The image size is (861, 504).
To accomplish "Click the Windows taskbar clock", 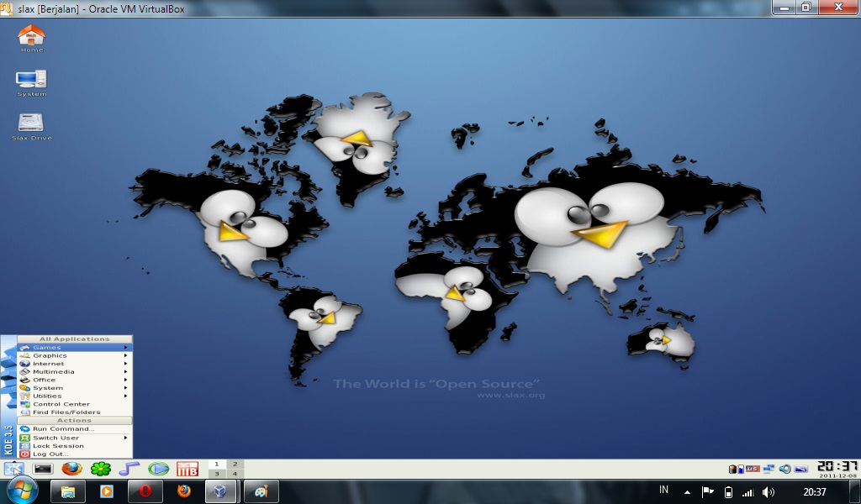I will 814,492.
